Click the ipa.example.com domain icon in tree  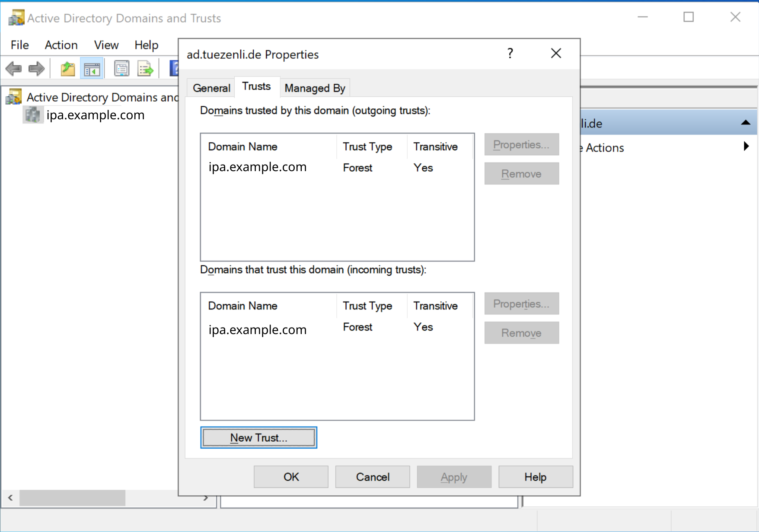click(x=33, y=115)
